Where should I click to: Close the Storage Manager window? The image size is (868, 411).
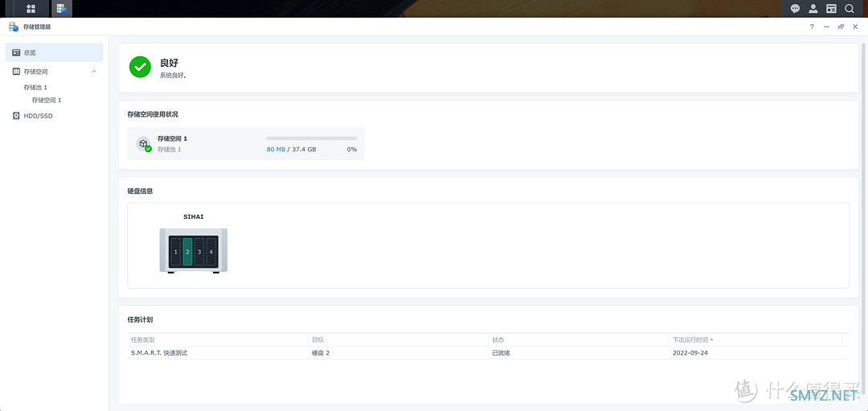tap(855, 27)
